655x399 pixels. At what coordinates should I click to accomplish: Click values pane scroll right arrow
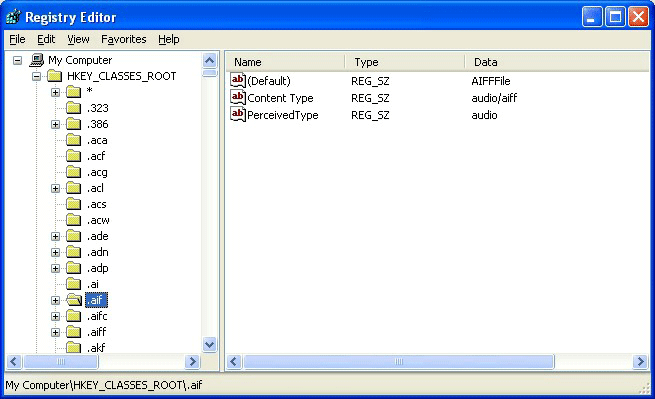(640, 361)
